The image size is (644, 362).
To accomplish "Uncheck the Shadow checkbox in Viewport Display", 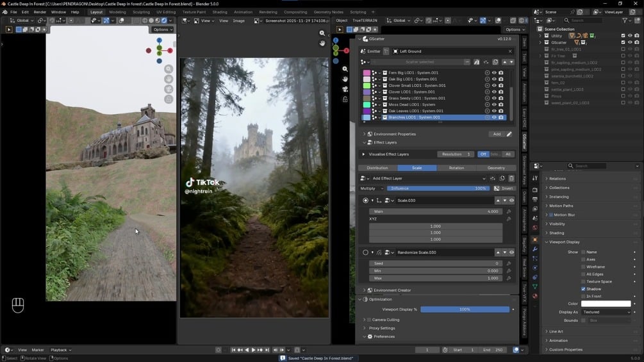I will [x=583, y=289].
